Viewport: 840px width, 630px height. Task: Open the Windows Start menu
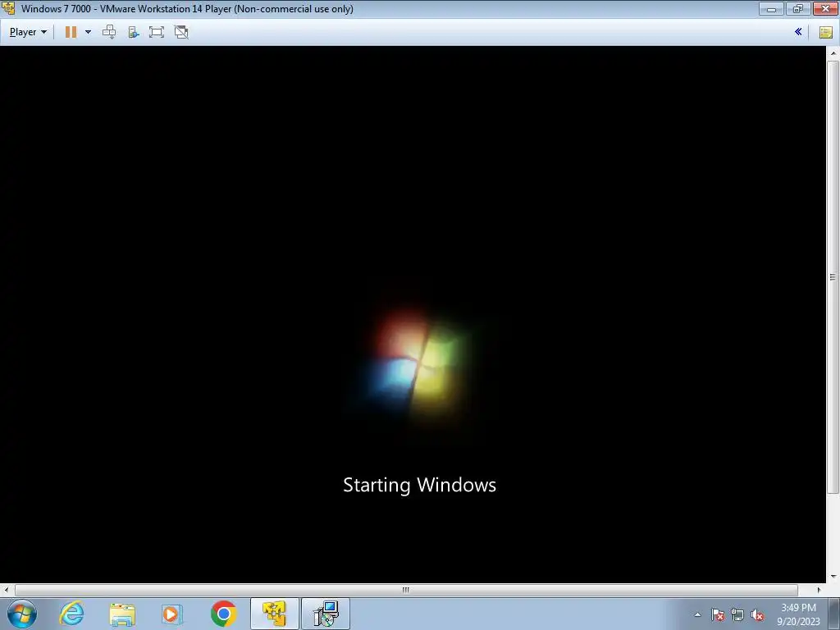click(x=22, y=614)
